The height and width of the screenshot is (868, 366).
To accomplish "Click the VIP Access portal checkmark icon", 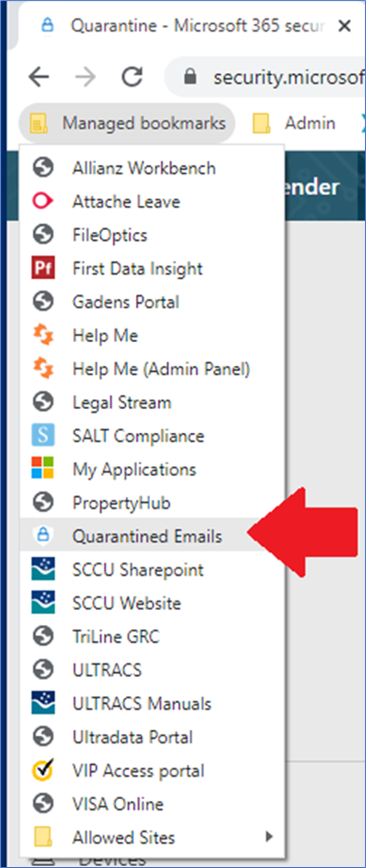I will click(43, 770).
